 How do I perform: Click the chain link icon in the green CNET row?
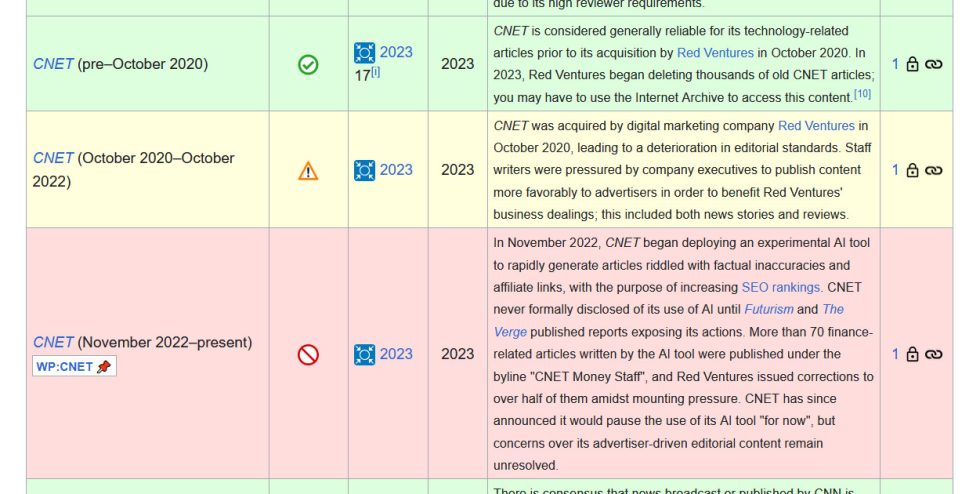[933, 64]
